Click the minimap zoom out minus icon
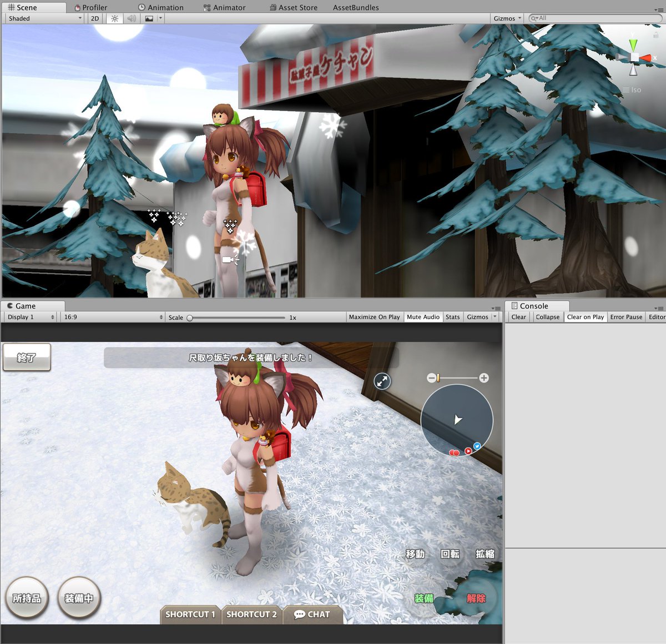The height and width of the screenshot is (644, 666). 431,378
